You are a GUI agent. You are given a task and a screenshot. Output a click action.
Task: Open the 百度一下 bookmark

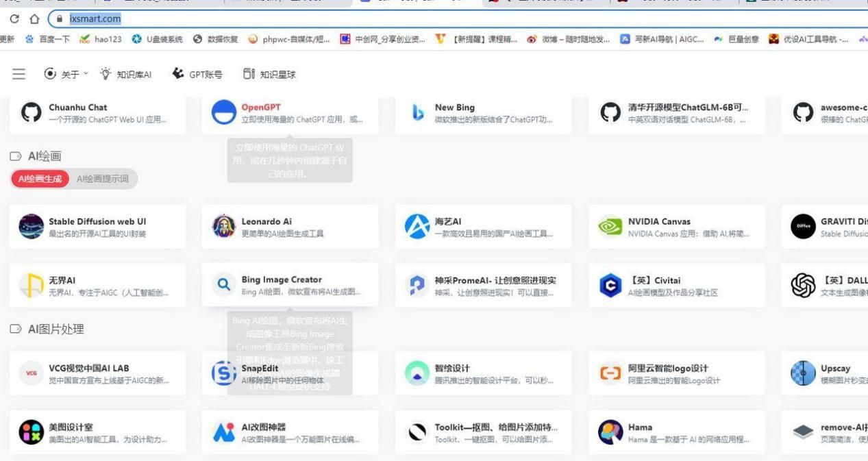point(47,39)
